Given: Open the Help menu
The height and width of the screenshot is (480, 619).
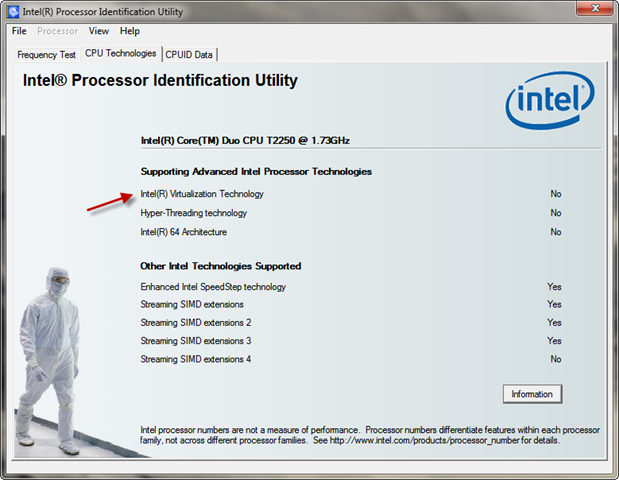Looking at the screenshot, I should tap(130, 31).
